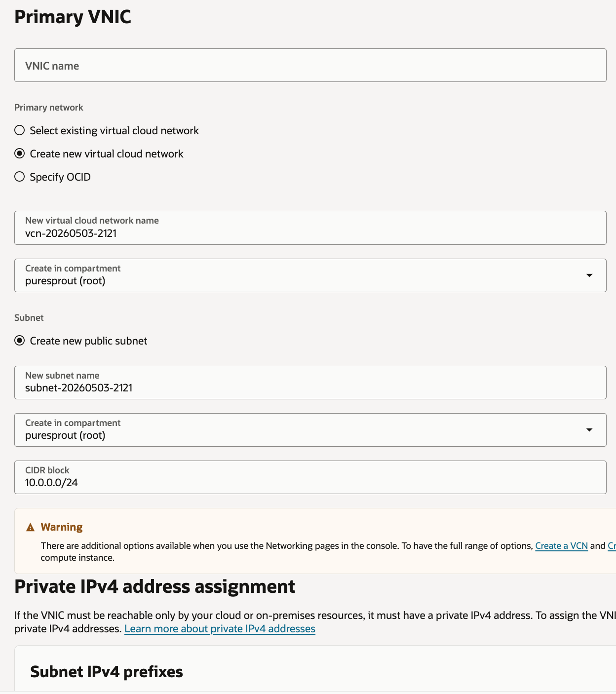Edit the New subnet name field
The height and width of the screenshot is (694, 616).
click(x=310, y=383)
